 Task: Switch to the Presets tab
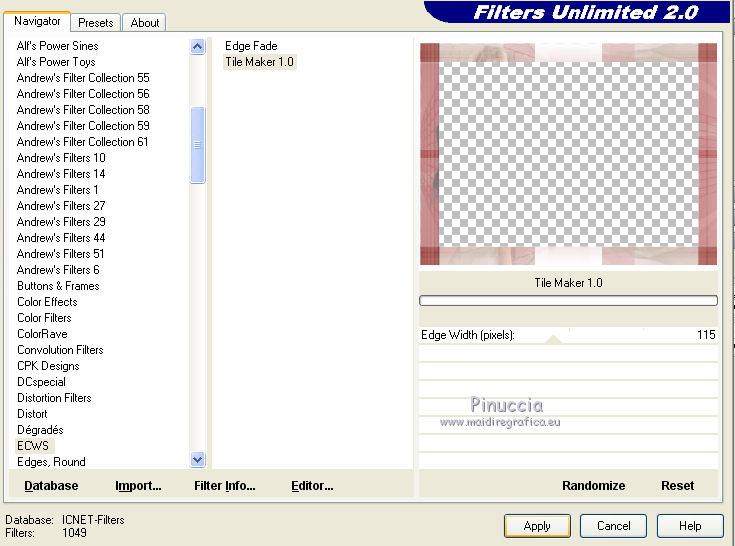pos(96,22)
